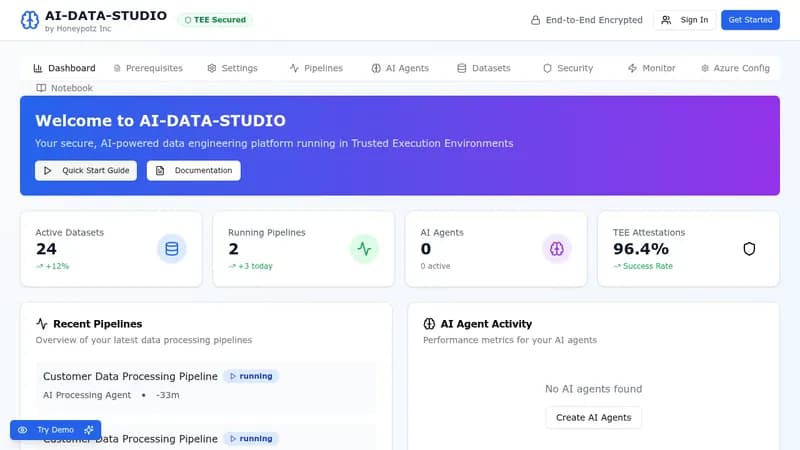Click the sparkle icon in Try Demo

point(88,430)
